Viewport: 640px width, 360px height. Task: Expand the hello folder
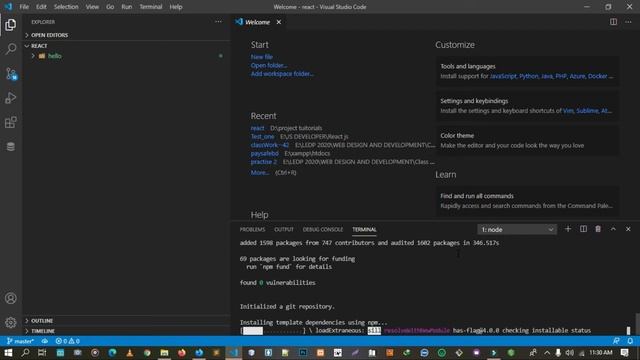coord(127,56)
